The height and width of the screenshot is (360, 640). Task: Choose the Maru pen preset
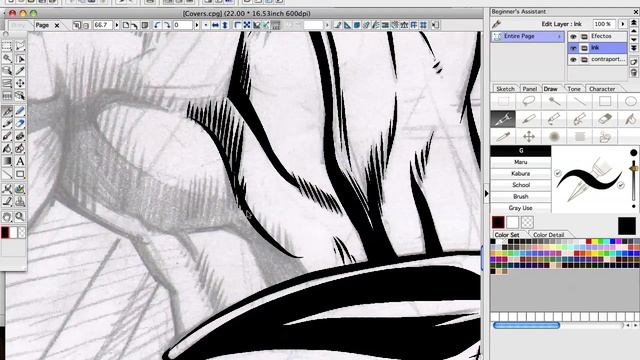tap(521, 162)
